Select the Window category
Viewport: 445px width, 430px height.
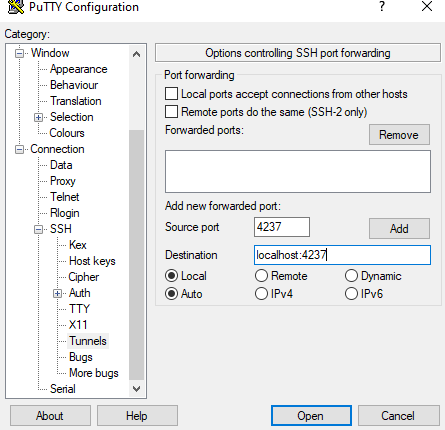50,53
